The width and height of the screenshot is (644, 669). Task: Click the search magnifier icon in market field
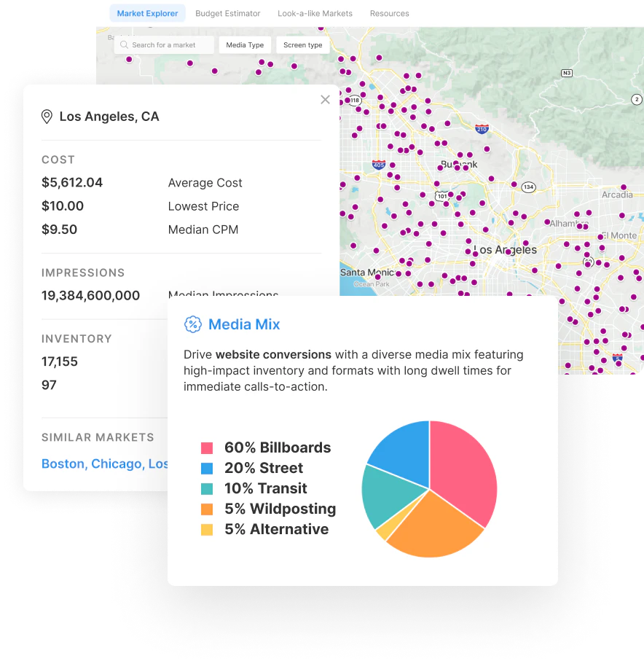click(124, 44)
